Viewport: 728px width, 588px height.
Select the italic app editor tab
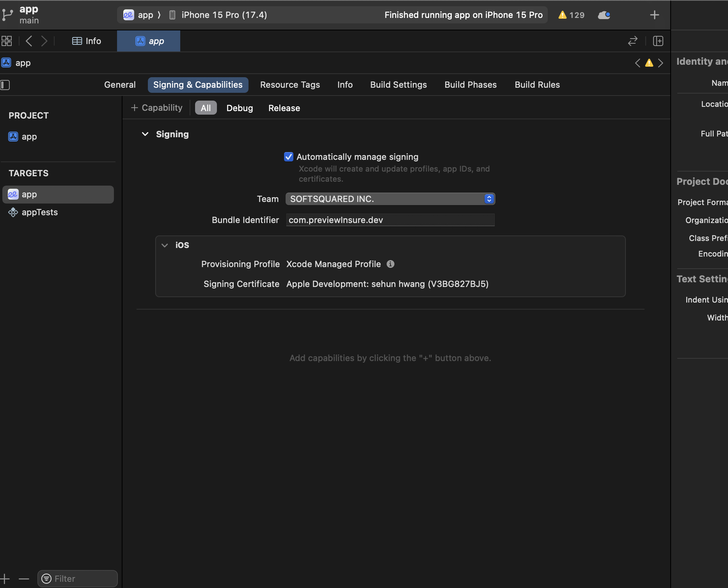click(x=149, y=41)
